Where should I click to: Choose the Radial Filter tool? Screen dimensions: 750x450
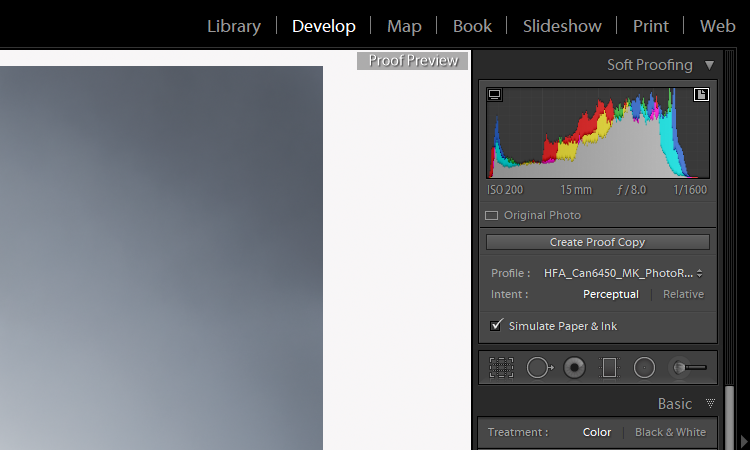pos(644,368)
